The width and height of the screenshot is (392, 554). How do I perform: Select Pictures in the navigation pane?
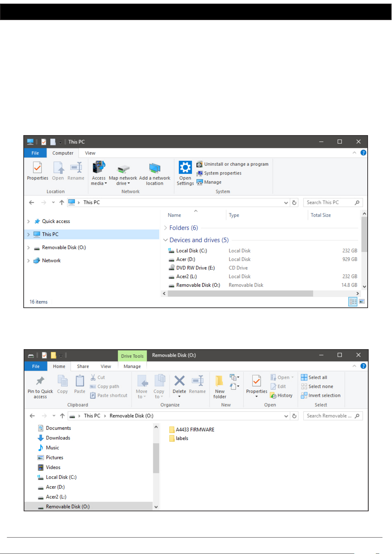click(50, 458)
